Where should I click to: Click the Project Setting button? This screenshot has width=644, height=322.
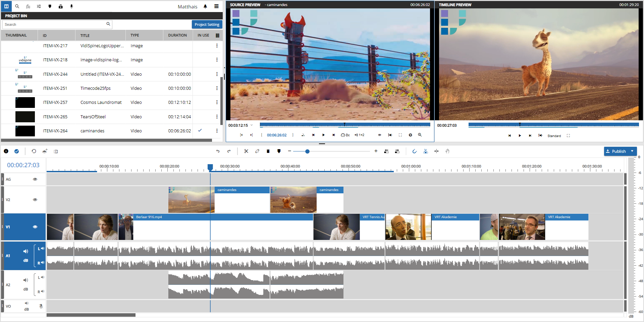(x=207, y=24)
